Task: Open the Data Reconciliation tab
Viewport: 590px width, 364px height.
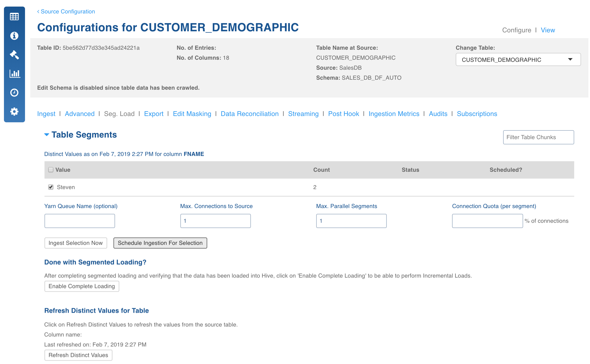Action: [250, 114]
